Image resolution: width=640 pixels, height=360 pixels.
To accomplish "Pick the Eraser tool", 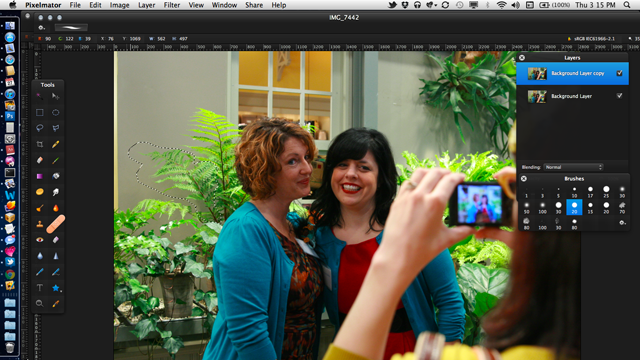I will pyautogui.click(x=40, y=160).
